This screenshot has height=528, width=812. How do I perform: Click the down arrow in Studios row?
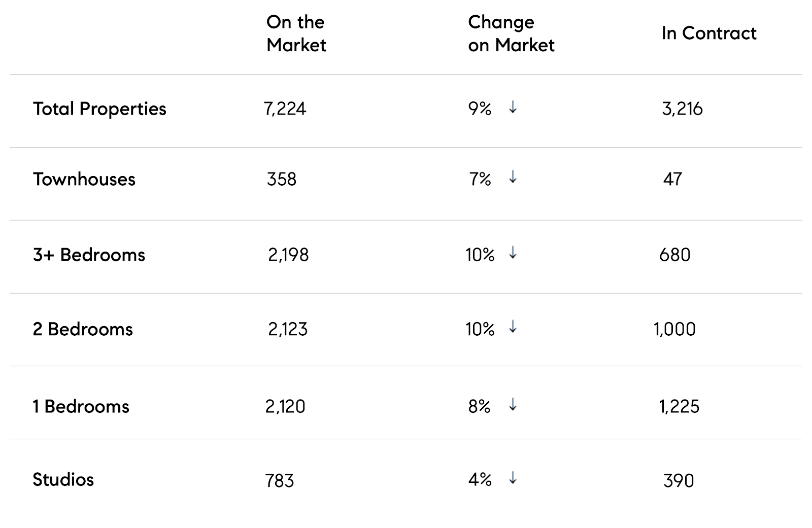pyautogui.click(x=513, y=478)
